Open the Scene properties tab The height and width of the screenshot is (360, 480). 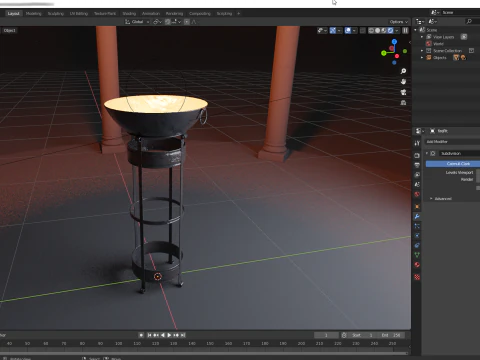click(417, 184)
